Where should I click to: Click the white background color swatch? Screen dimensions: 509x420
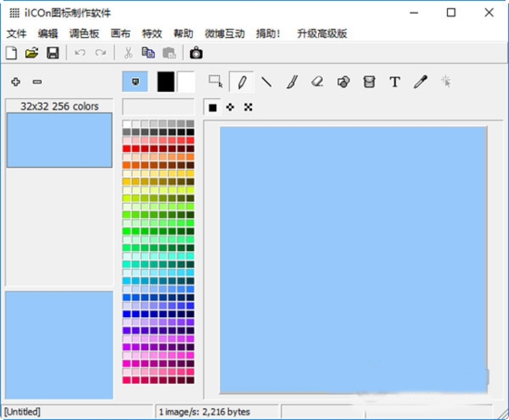tap(186, 82)
